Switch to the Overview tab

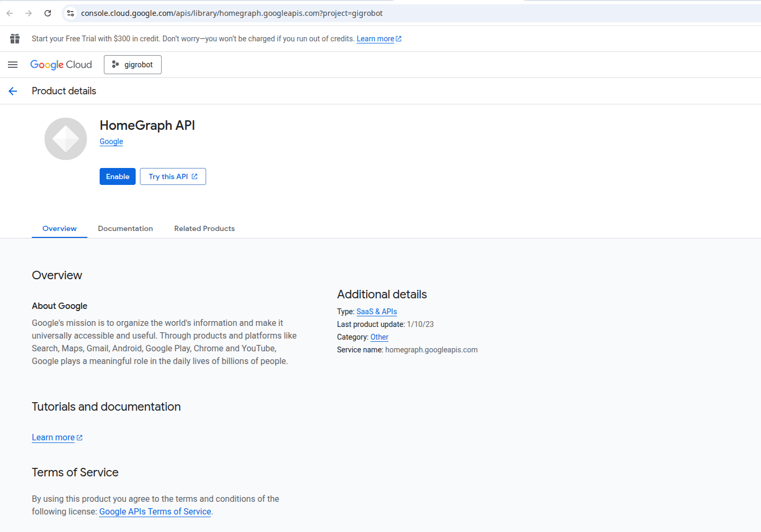(59, 228)
